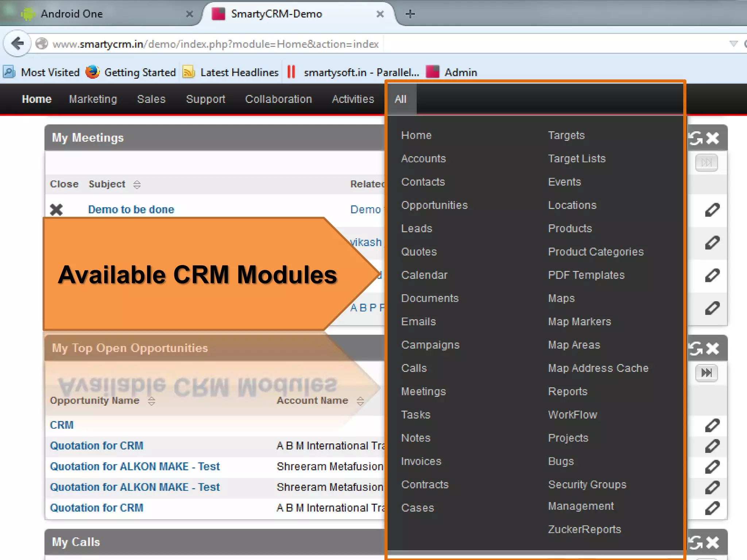747x560 pixels.
Task: Select Campaigns from the All menu
Action: (x=430, y=345)
